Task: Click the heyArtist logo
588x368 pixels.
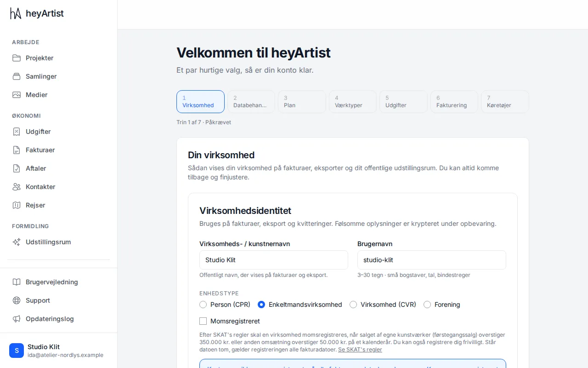Action: point(37,13)
